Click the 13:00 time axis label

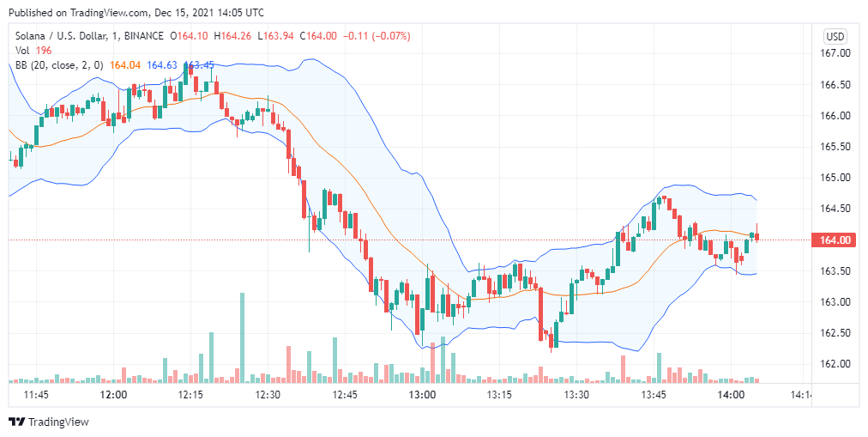point(422,395)
